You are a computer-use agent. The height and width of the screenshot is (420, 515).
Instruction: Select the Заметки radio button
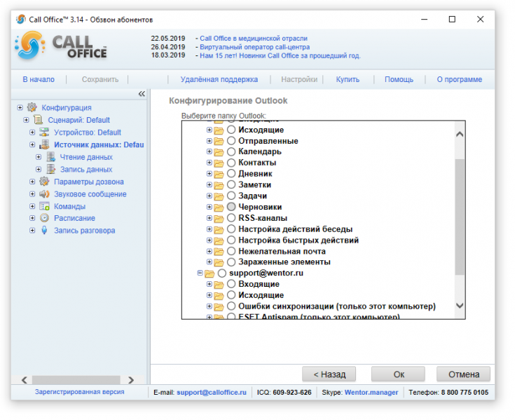231,184
